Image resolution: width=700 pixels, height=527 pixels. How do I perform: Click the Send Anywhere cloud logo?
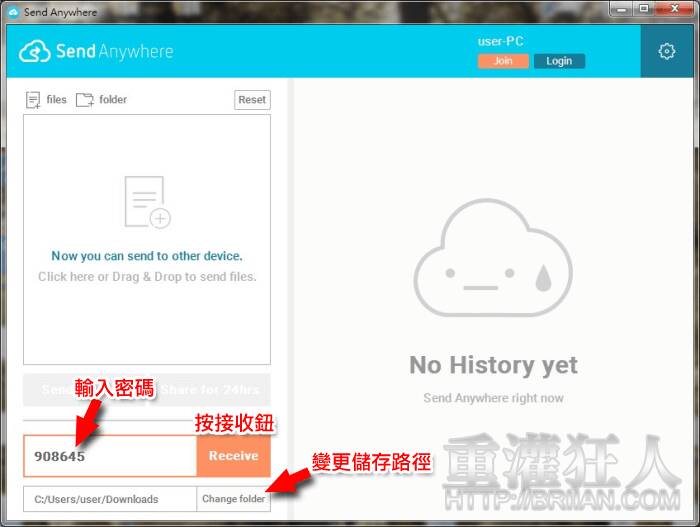click(35, 51)
